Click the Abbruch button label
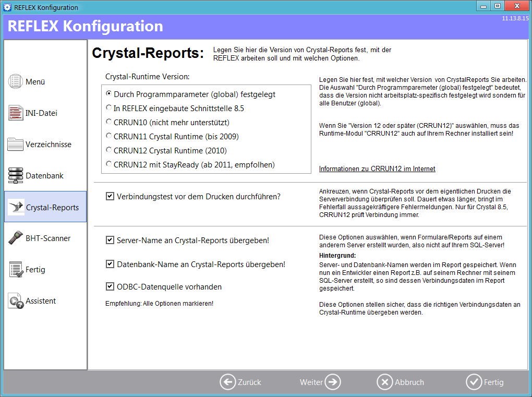This screenshot has width=532, height=397. click(x=409, y=382)
